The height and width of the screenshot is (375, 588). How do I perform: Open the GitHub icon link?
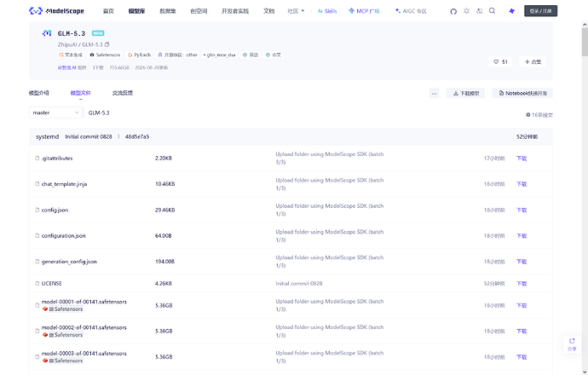tap(453, 11)
